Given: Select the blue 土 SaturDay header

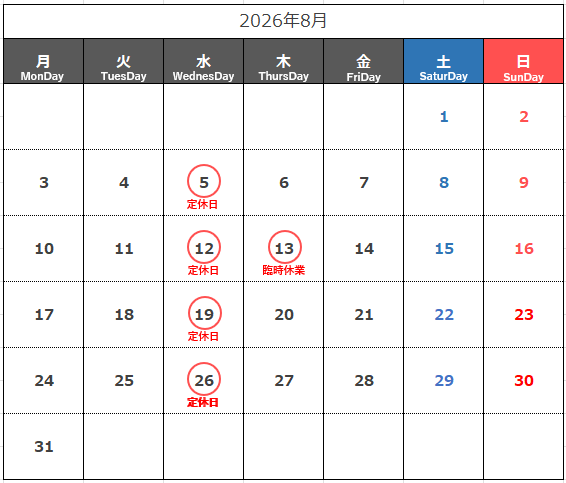Looking at the screenshot, I should click(x=444, y=61).
